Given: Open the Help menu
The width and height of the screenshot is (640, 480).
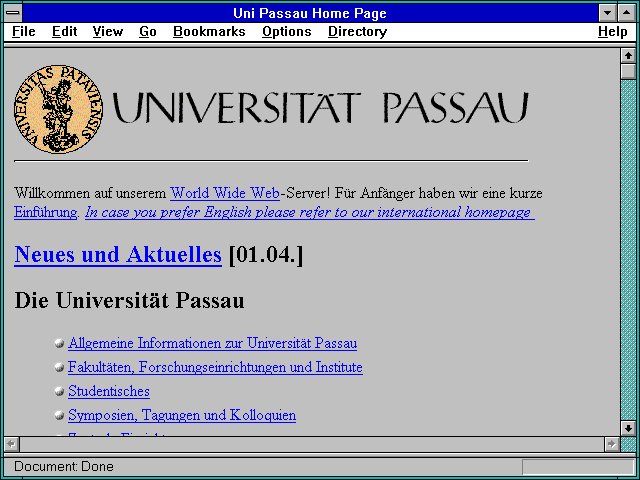Looking at the screenshot, I should click(x=613, y=32).
